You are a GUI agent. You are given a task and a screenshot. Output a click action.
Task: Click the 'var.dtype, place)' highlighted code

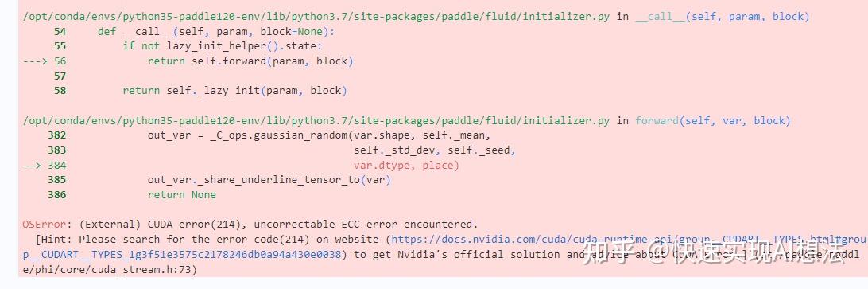[406, 166]
